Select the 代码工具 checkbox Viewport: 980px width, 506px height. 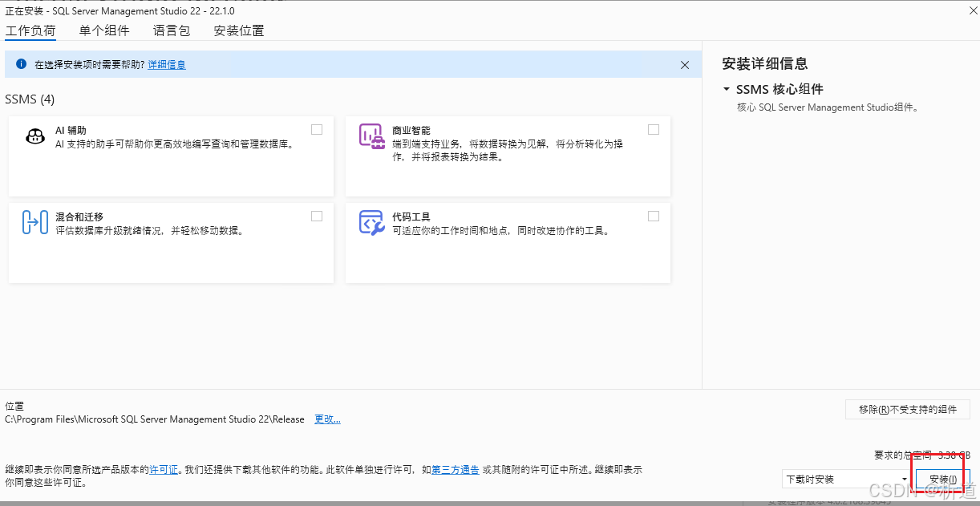(654, 216)
